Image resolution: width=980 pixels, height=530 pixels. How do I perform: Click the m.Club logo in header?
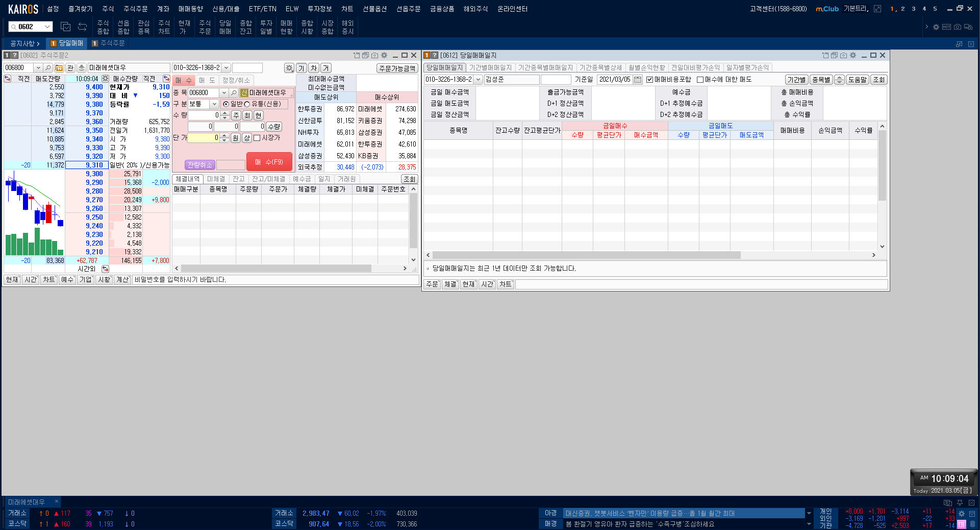(827, 9)
